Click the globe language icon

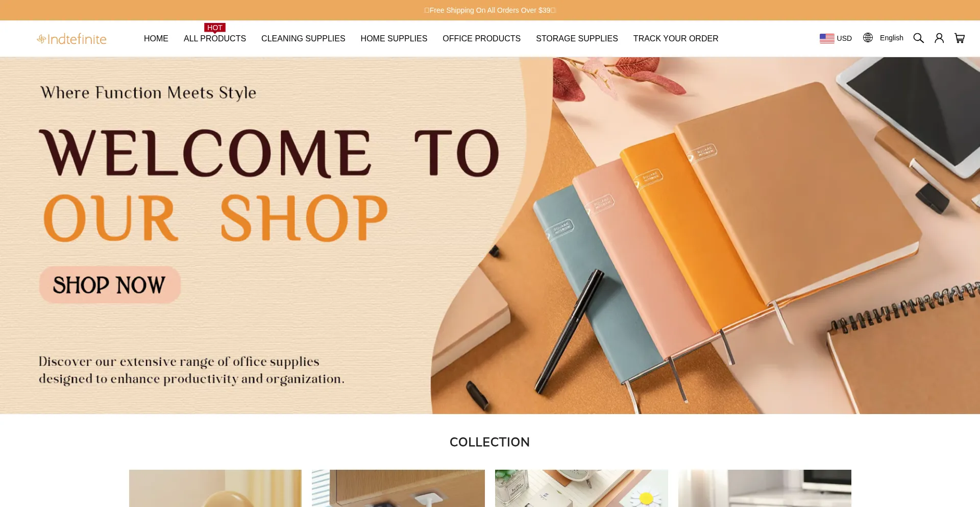868,38
